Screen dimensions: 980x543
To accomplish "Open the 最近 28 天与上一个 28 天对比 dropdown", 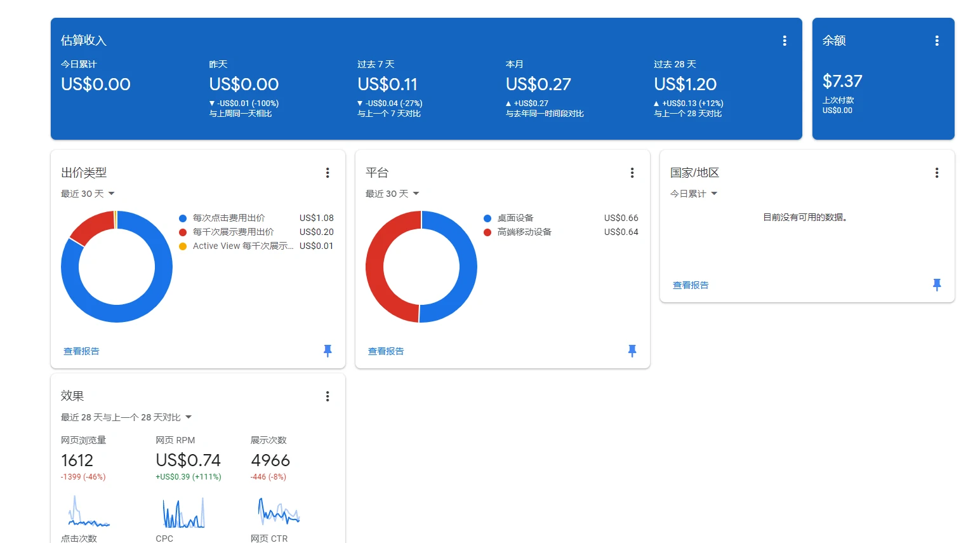I will [126, 417].
